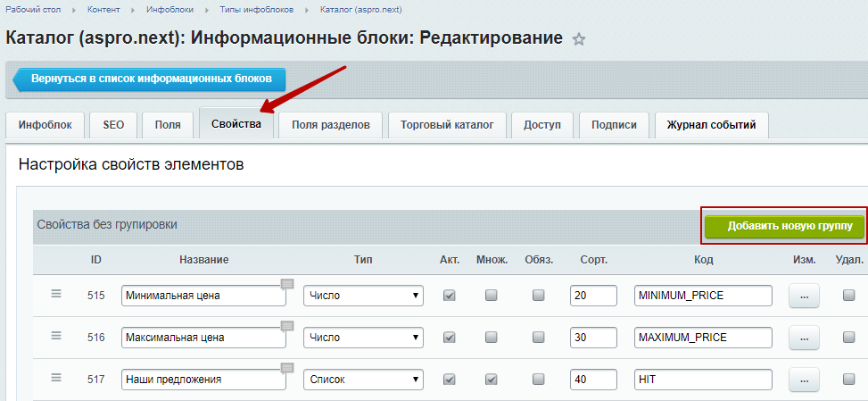Expand breadcrumb arrow after Рабочий стол
The image size is (868, 401).
(75, 11)
